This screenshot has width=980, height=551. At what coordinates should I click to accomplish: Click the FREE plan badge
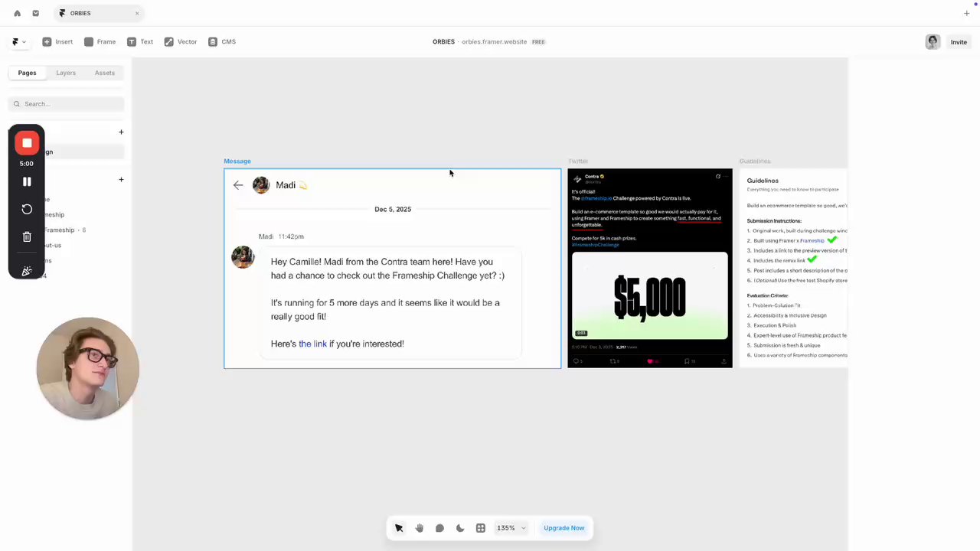click(538, 42)
